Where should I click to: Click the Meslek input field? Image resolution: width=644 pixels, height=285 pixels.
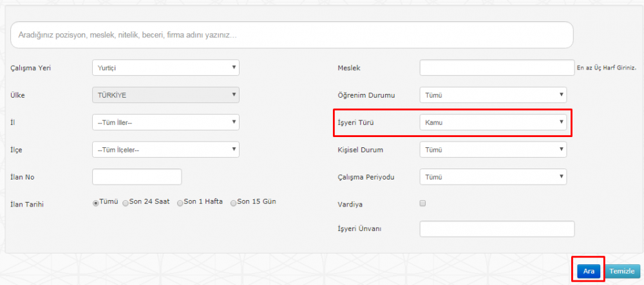(x=497, y=68)
